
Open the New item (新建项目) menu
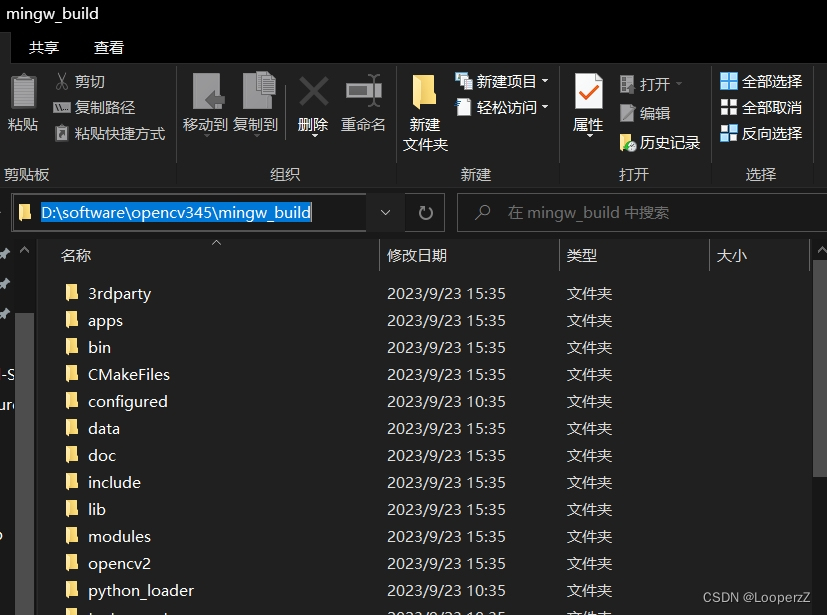tap(502, 81)
